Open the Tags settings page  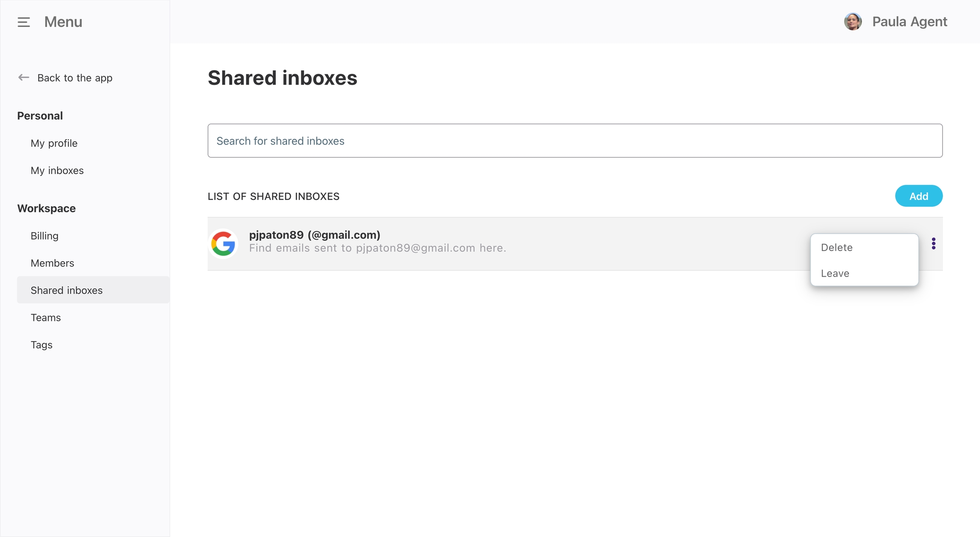coord(42,345)
